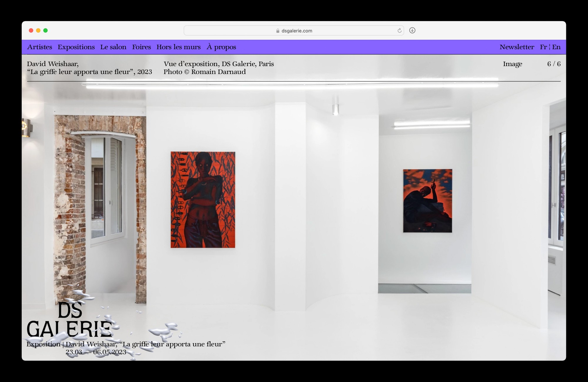588x382 pixels.
Task: Click the dsgalerie.com address field
Action: click(297, 31)
